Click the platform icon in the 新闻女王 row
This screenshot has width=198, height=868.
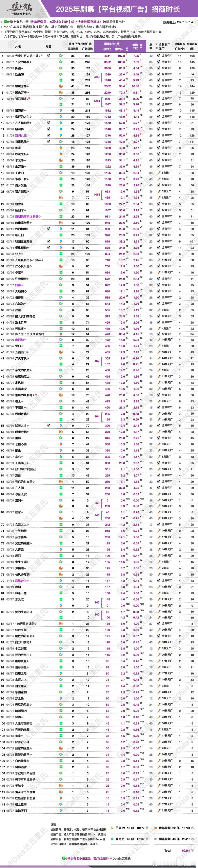tap(61, 135)
